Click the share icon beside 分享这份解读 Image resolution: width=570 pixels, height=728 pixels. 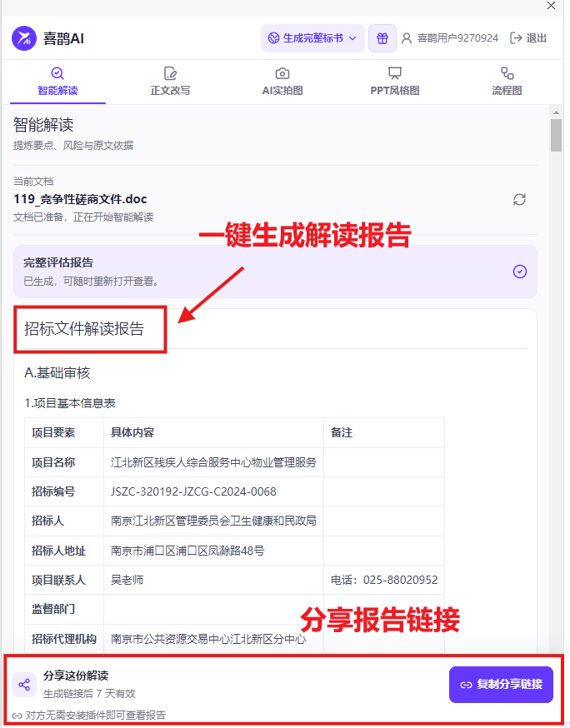coord(24,685)
